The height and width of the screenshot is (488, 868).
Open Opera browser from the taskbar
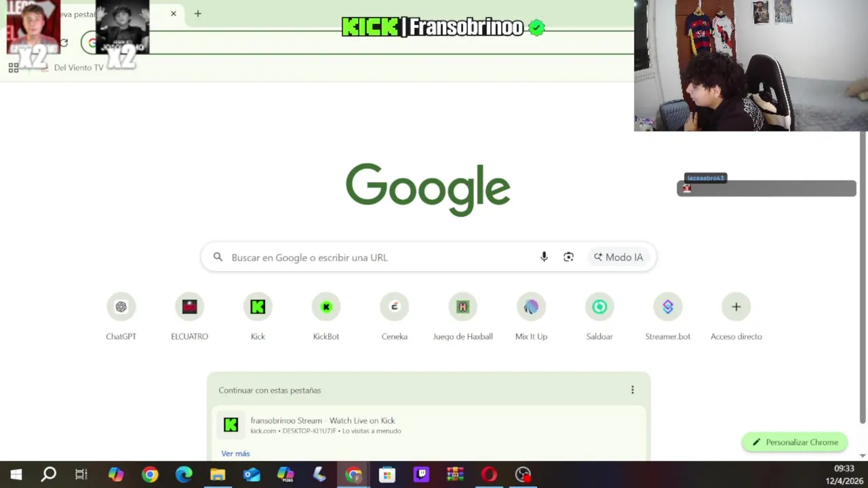pos(489,474)
